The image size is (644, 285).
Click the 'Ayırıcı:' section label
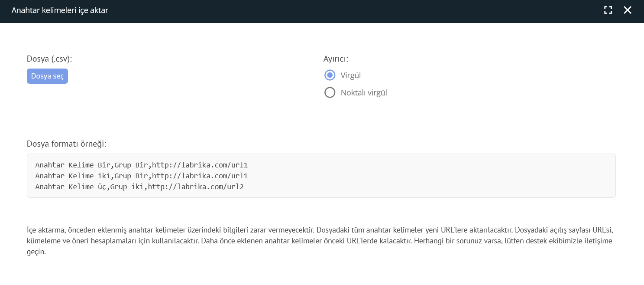(336, 59)
